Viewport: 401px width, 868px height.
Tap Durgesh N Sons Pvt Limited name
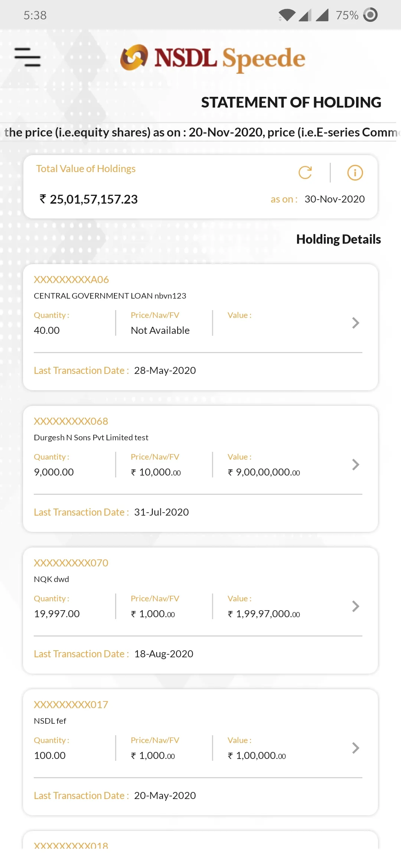click(91, 437)
